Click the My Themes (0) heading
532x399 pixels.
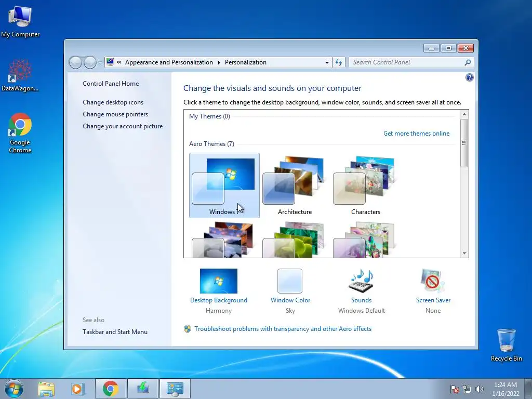pyautogui.click(x=209, y=116)
